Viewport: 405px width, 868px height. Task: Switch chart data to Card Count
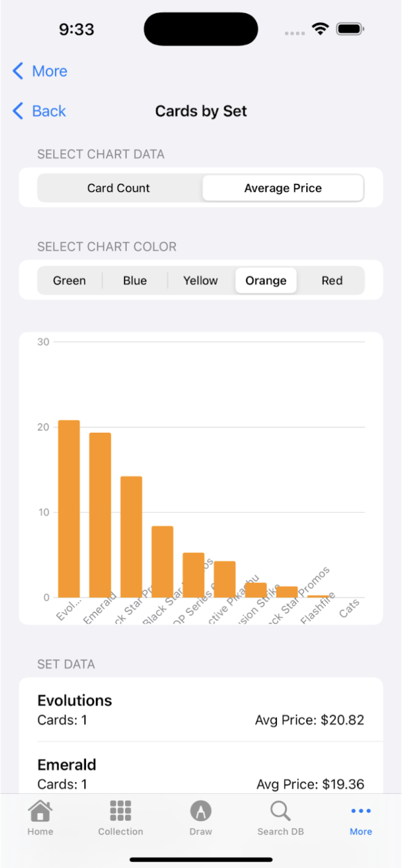tap(119, 188)
